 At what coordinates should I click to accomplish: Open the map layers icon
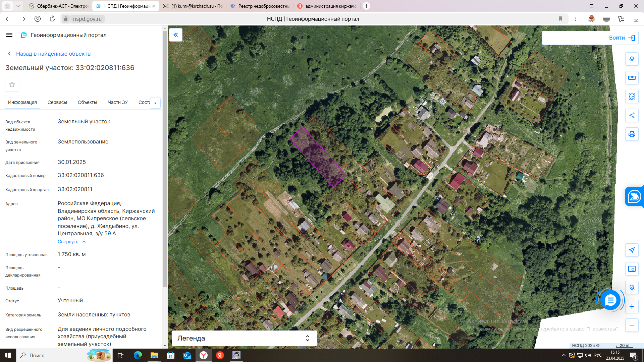pyautogui.click(x=632, y=59)
